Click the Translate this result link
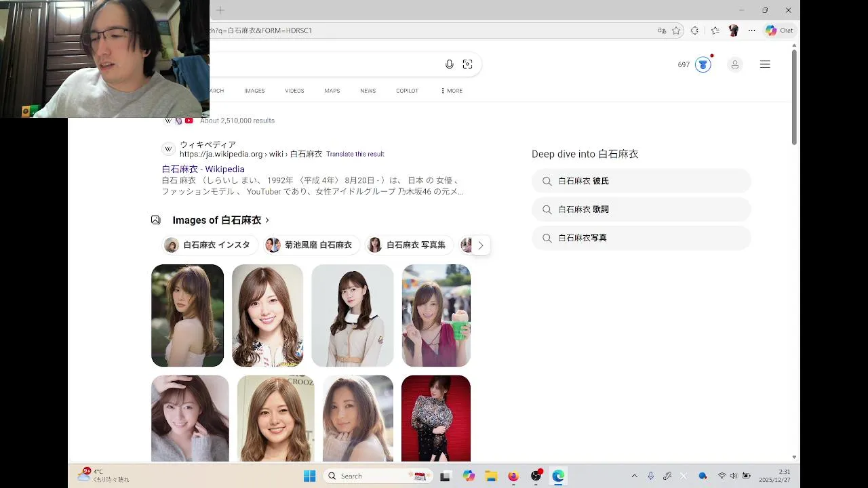The image size is (868, 488). 355,155
